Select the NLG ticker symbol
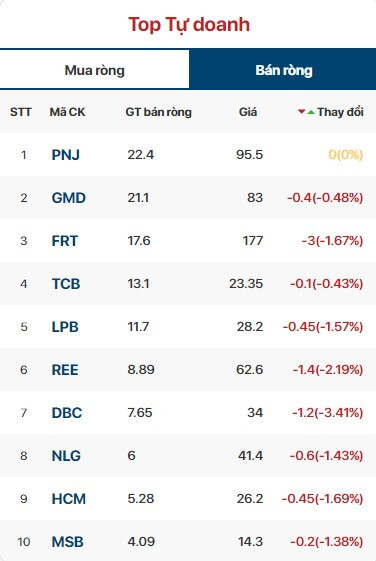 [x=66, y=455]
